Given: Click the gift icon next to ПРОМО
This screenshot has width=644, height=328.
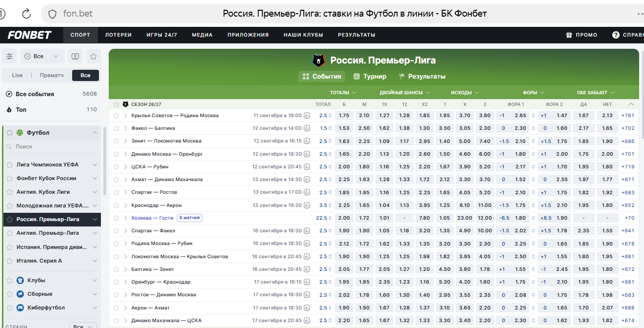Looking at the screenshot, I should tap(569, 35).
